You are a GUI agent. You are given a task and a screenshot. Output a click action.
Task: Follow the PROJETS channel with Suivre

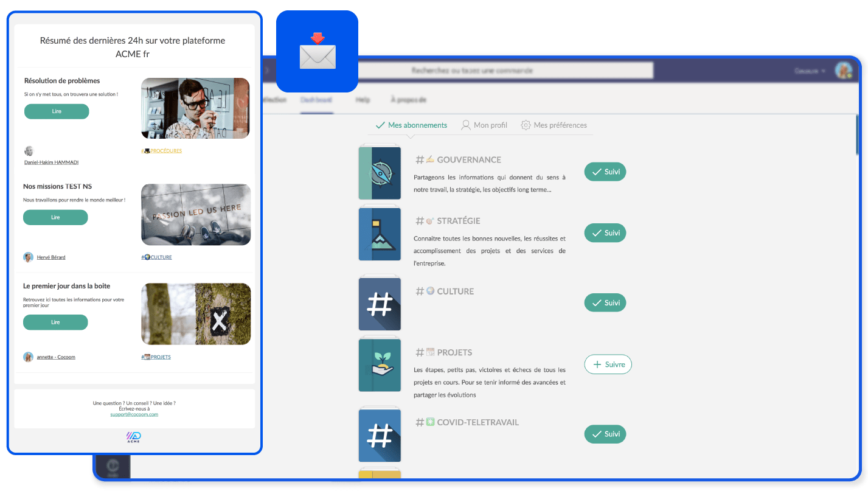click(608, 364)
